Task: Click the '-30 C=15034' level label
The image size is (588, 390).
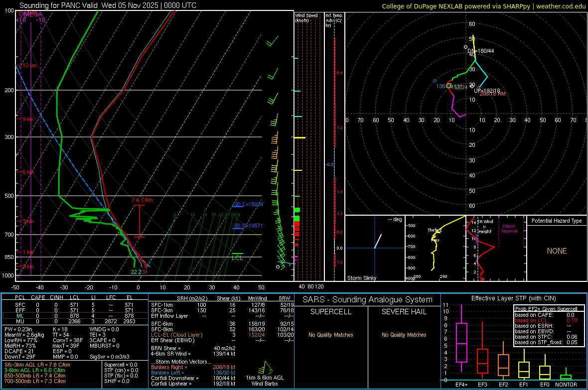Action: (x=248, y=204)
